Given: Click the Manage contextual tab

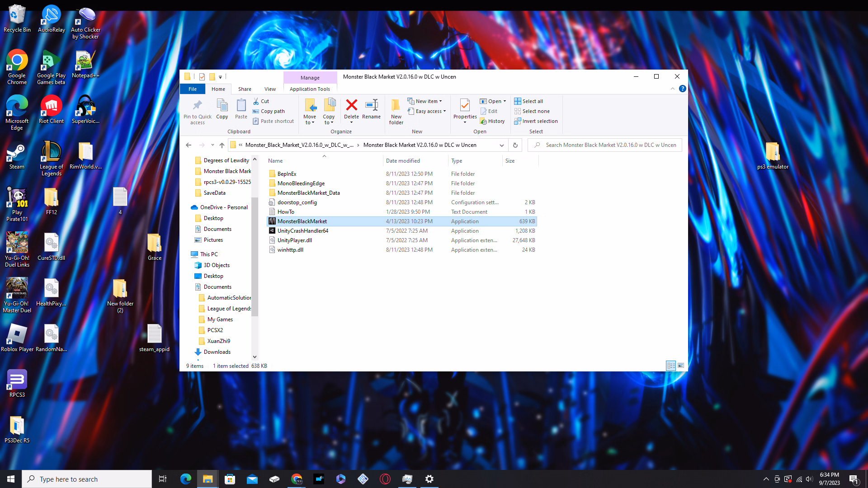Looking at the screenshot, I should [310, 78].
